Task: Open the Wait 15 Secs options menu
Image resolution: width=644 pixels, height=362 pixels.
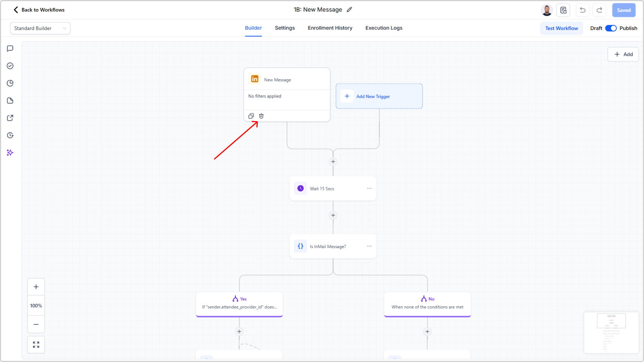Action: (369, 188)
